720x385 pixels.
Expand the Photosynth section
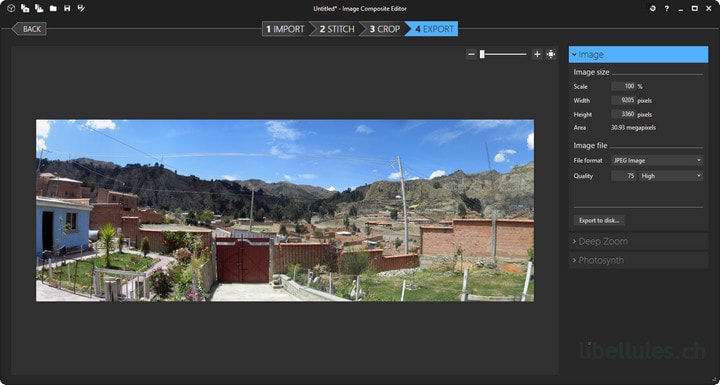(638, 260)
